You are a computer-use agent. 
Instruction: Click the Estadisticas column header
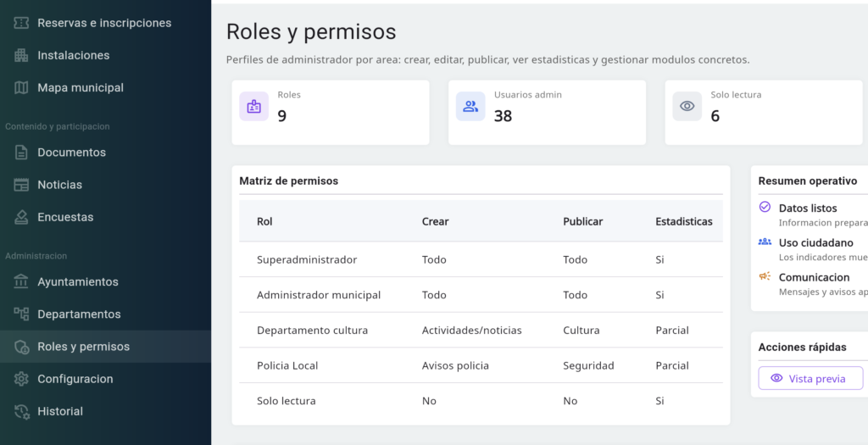pyautogui.click(x=684, y=221)
